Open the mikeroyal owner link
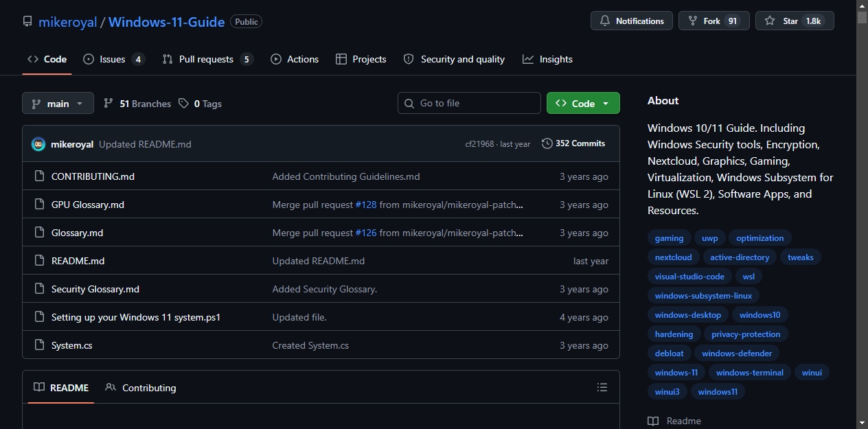 pos(67,22)
